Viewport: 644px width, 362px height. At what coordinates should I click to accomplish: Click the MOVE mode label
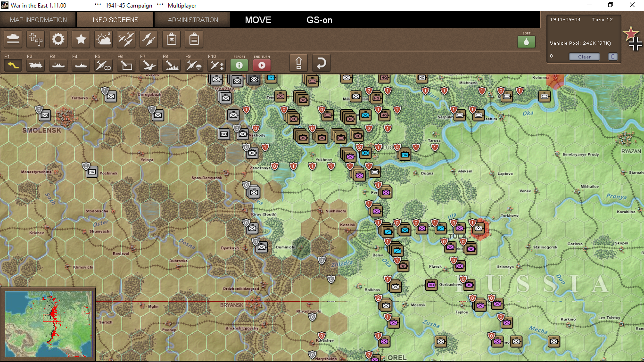258,20
